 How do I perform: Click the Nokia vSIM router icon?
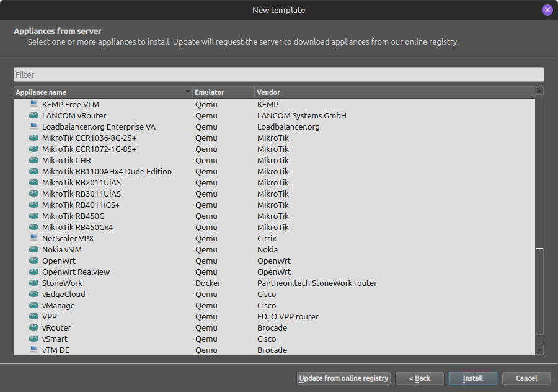34,249
